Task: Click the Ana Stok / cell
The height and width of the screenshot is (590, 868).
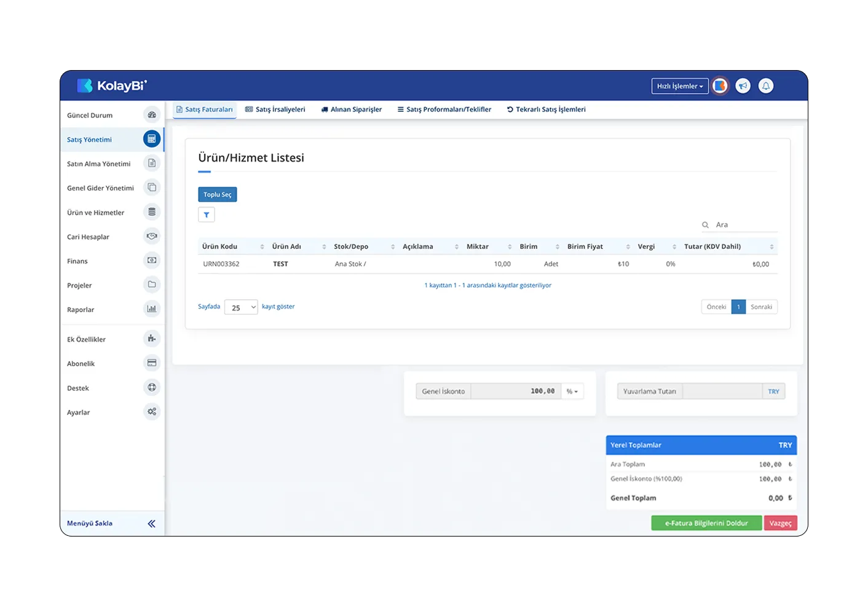Action: [350, 264]
